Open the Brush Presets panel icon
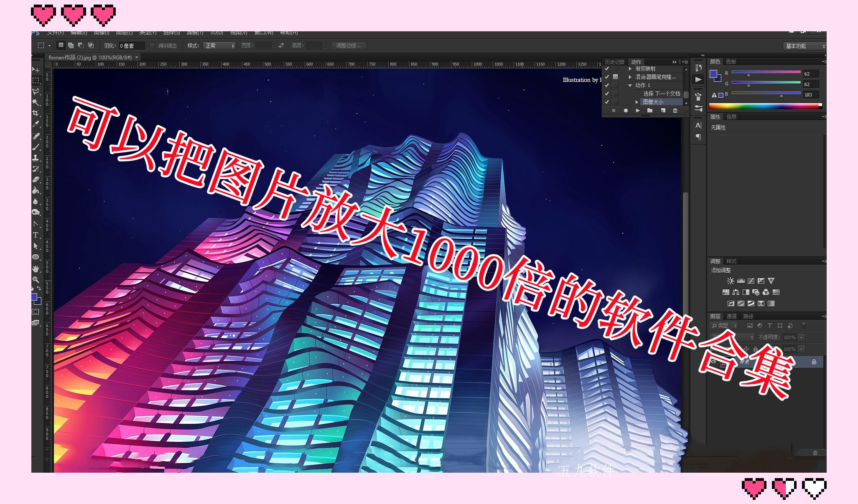 pos(698,109)
